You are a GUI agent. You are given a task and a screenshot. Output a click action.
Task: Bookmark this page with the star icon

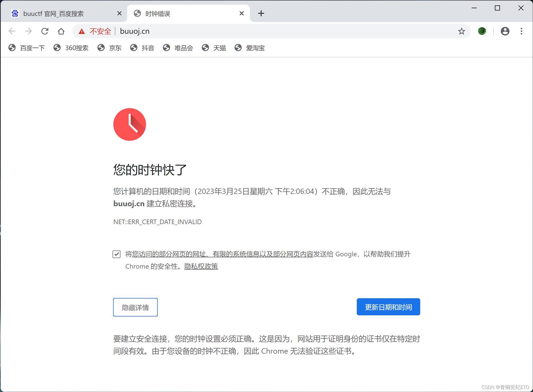[461, 31]
